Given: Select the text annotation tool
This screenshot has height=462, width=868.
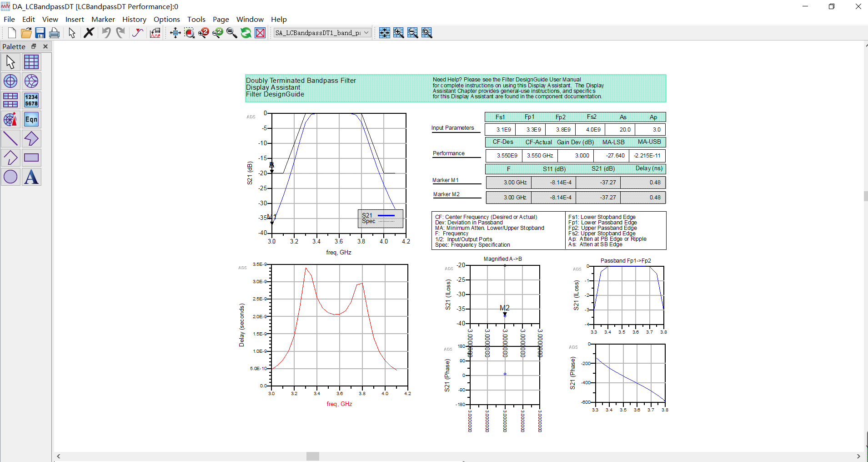Looking at the screenshot, I should click(31, 177).
